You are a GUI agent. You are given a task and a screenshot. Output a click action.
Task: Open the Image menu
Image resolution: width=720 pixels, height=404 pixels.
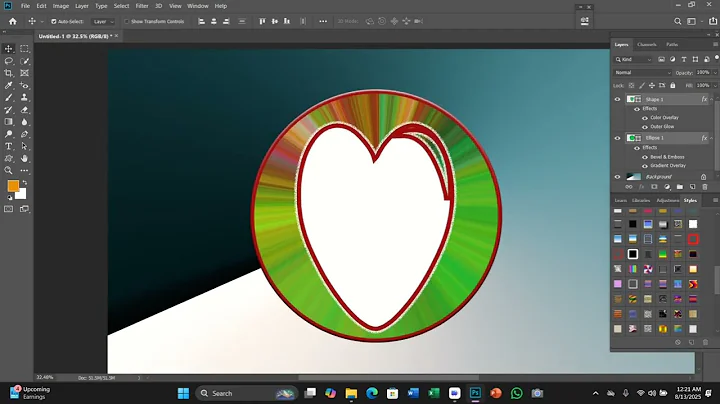pyautogui.click(x=61, y=6)
